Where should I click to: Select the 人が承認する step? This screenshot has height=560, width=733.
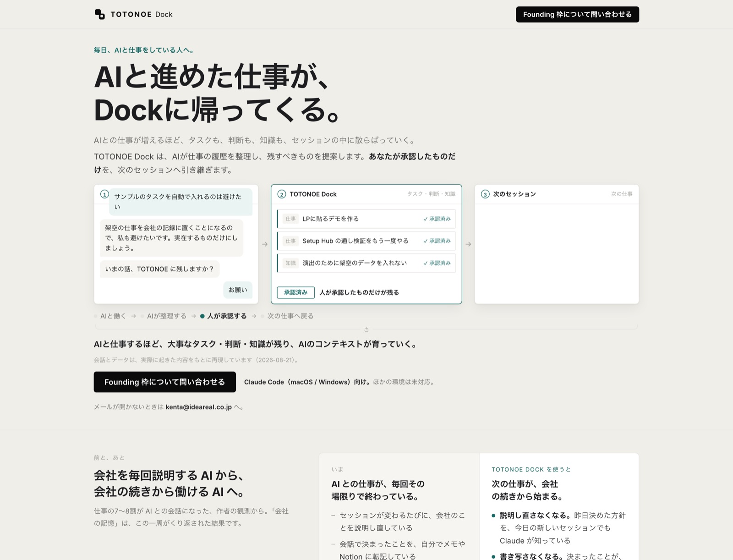[x=224, y=316]
